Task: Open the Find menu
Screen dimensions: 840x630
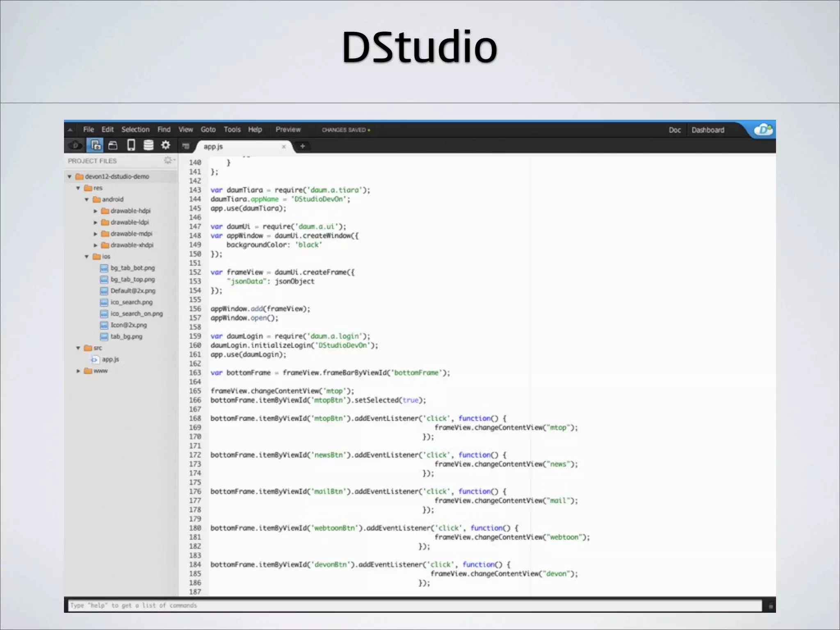Action: [164, 130]
